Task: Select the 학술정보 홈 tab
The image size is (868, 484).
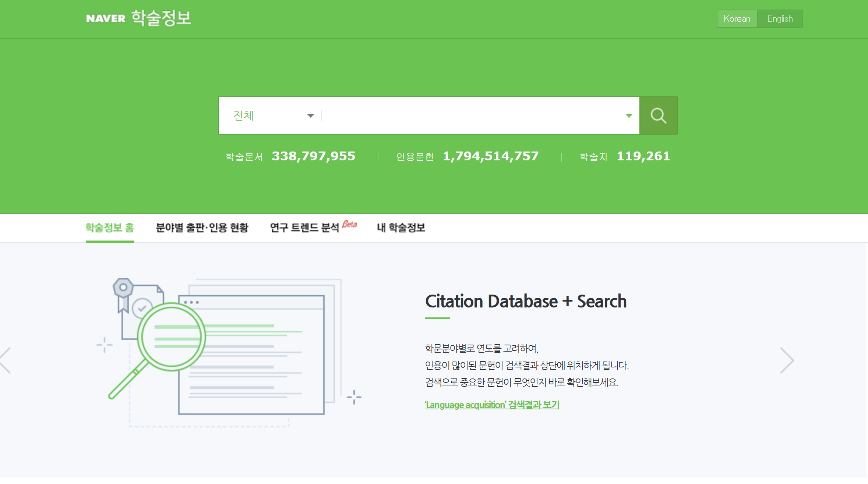Action: [x=110, y=228]
